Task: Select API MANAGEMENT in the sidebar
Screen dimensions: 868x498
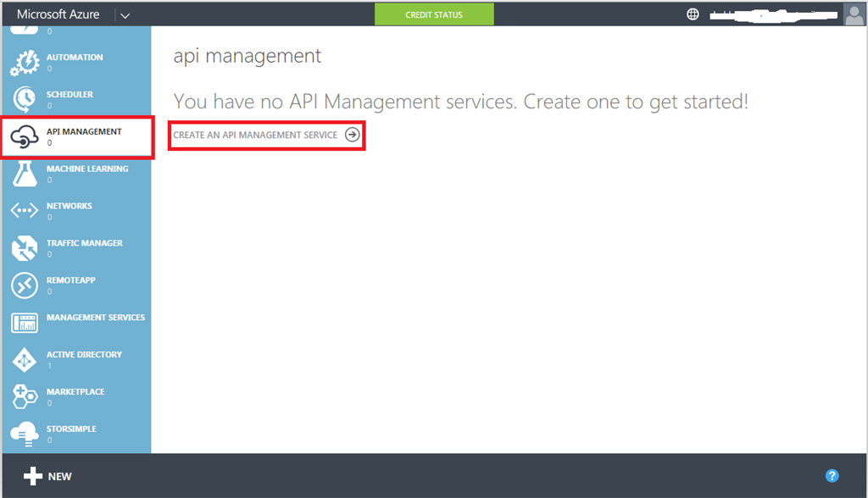Action: click(84, 131)
